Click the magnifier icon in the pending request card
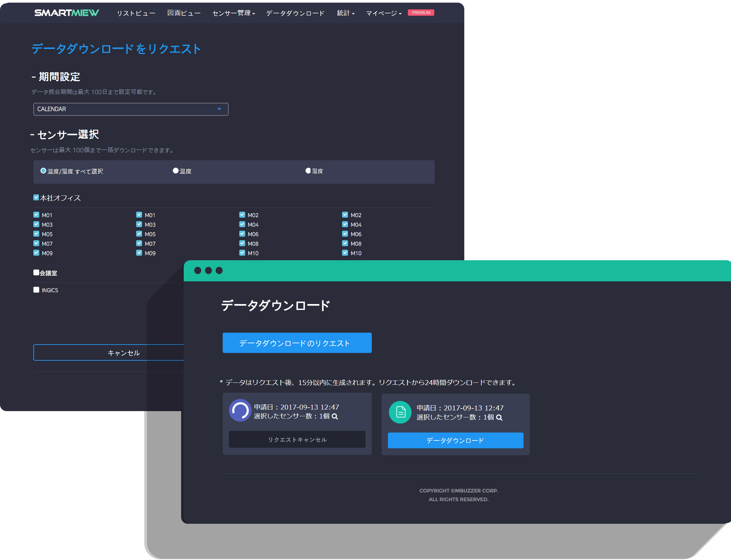 [335, 416]
